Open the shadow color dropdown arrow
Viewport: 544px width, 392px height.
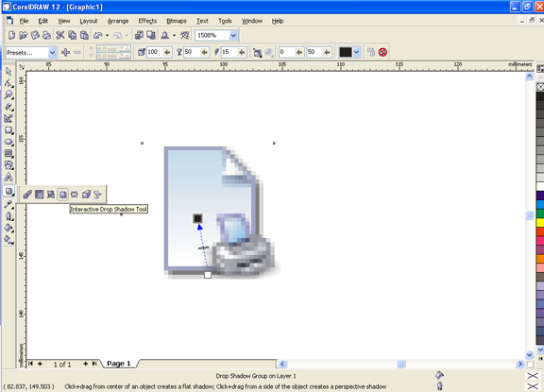tap(356, 52)
